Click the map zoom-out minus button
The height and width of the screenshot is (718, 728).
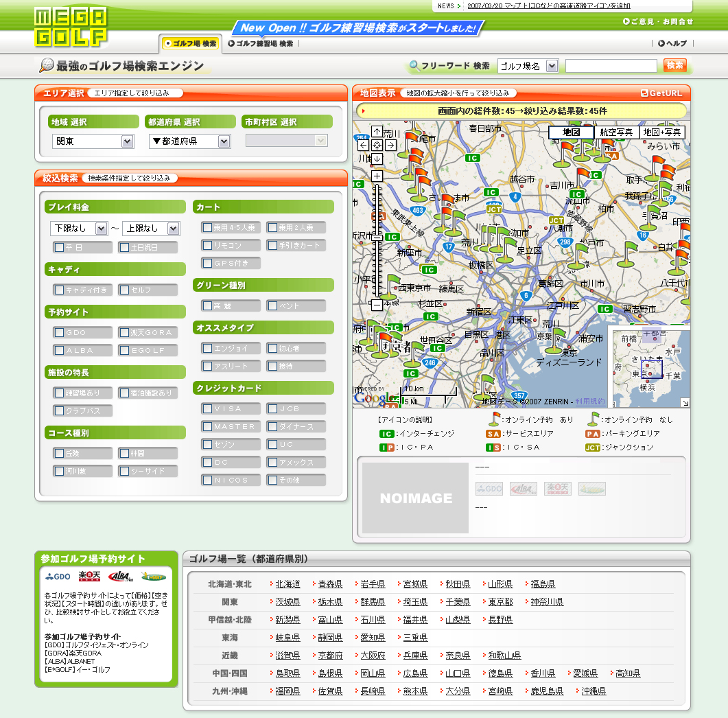(377, 304)
